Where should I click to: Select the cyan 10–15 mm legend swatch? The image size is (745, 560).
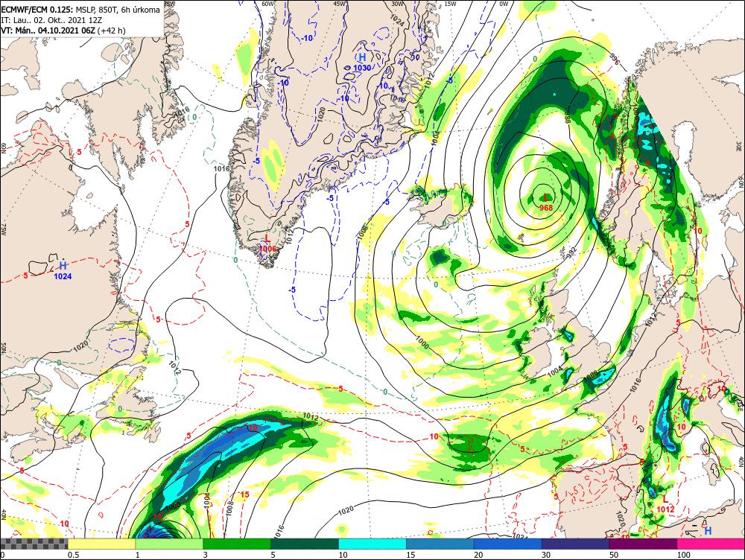click(x=372, y=544)
